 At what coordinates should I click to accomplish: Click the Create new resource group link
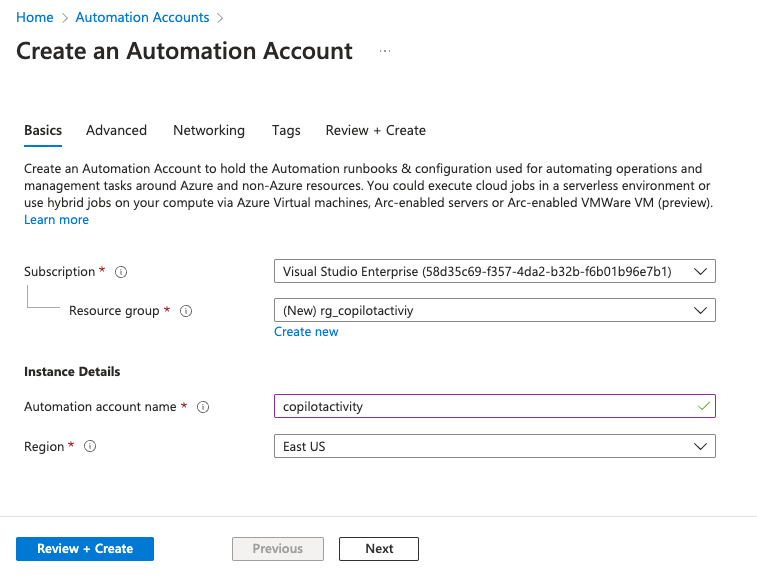click(306, 332)
